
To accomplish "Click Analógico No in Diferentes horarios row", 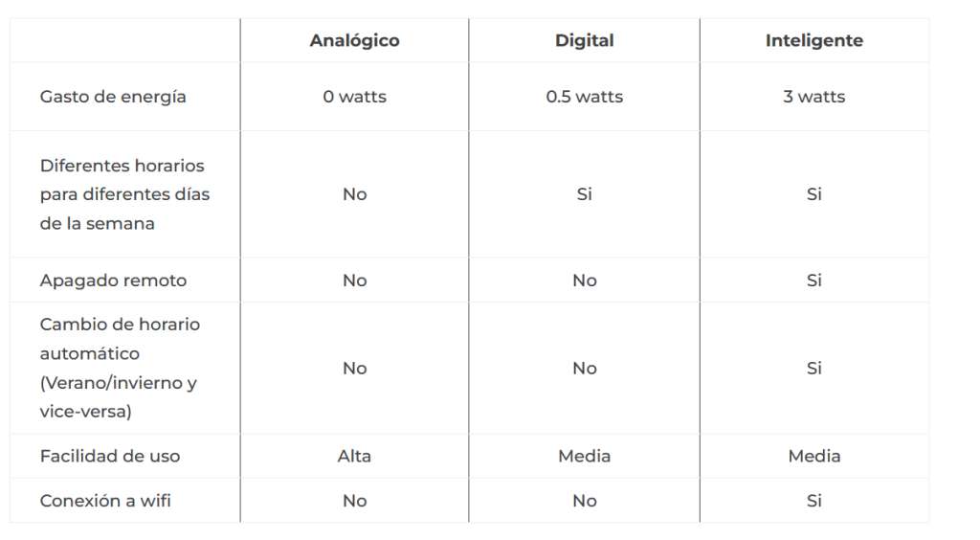I will pyautogui.click(x=354, y=194).
